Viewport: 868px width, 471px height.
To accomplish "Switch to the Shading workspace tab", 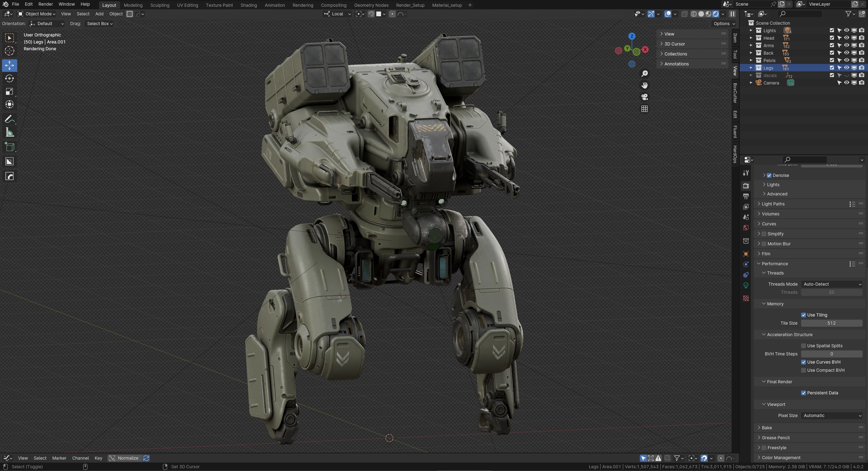I will click(248, 5).
